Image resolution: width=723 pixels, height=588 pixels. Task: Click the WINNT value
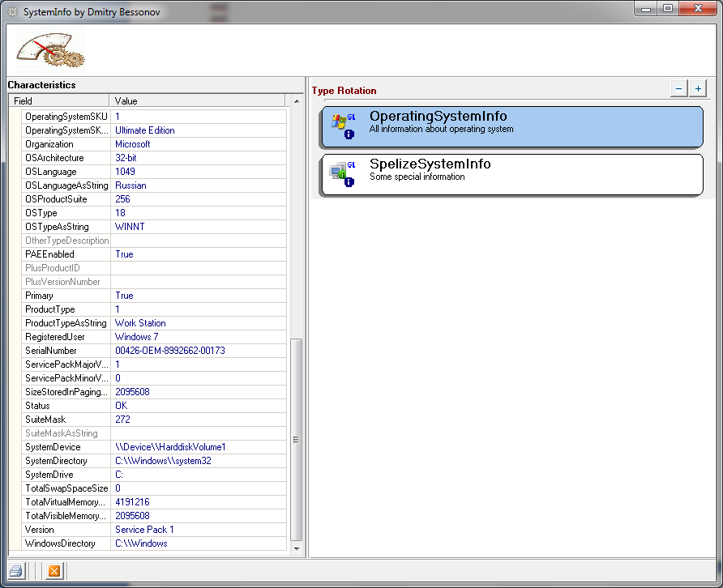click(130, 227)
